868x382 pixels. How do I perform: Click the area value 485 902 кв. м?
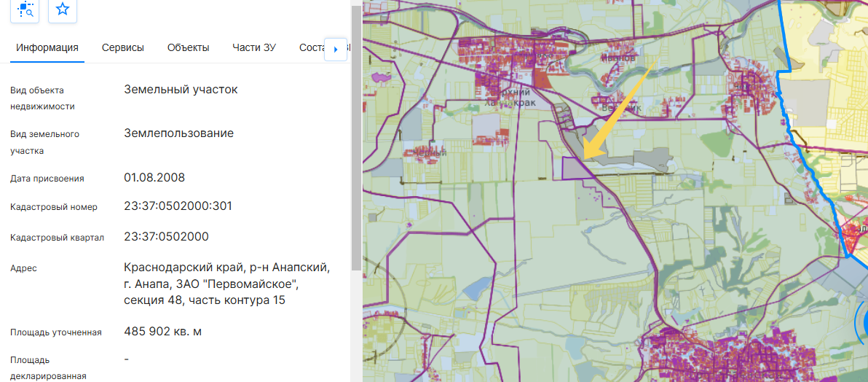pyautogui.click(x=163, y=332)
